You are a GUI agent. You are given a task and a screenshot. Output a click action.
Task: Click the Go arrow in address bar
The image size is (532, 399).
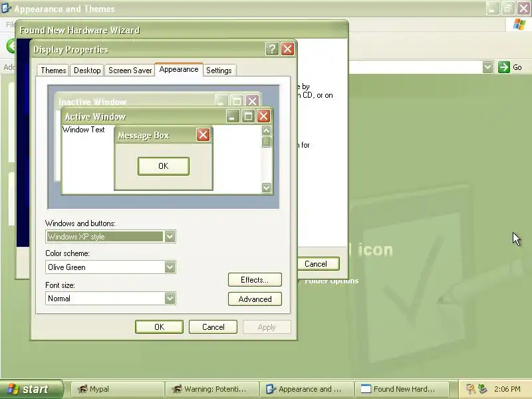pyautogui.click(x=504, y=67)
